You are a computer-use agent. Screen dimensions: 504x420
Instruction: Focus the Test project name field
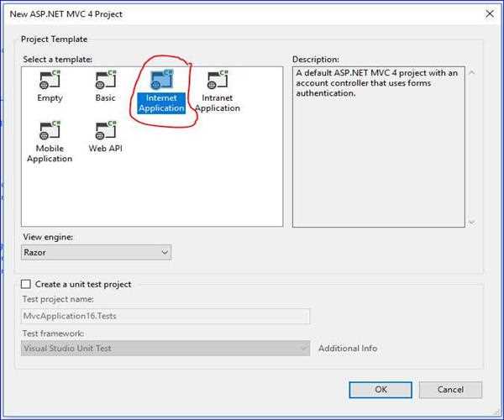(165, 316)
